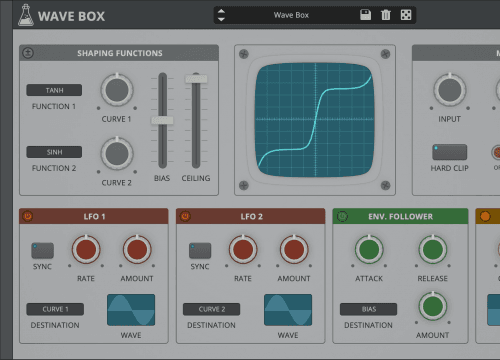Open LFO 2 destination dropdown showing Curve 2

coord(212,309)
